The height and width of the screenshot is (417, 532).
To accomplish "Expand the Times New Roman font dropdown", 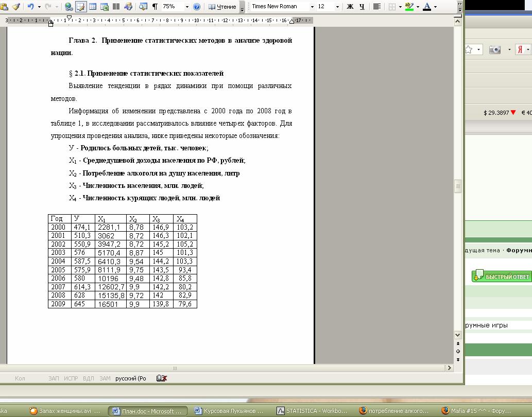I will tap(312, 7).
